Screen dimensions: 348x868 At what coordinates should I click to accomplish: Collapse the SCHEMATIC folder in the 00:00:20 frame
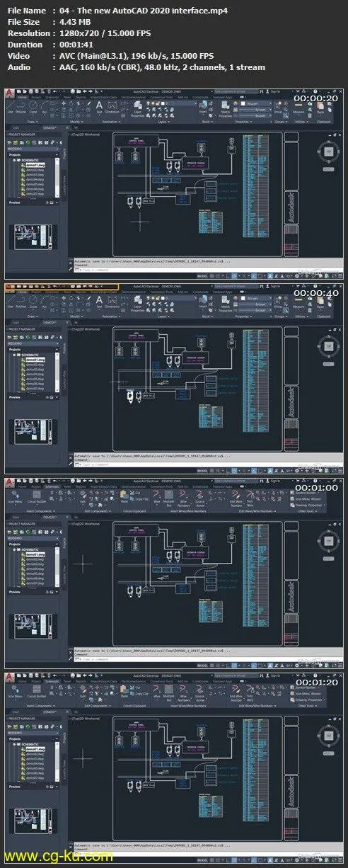click(14, 160)
